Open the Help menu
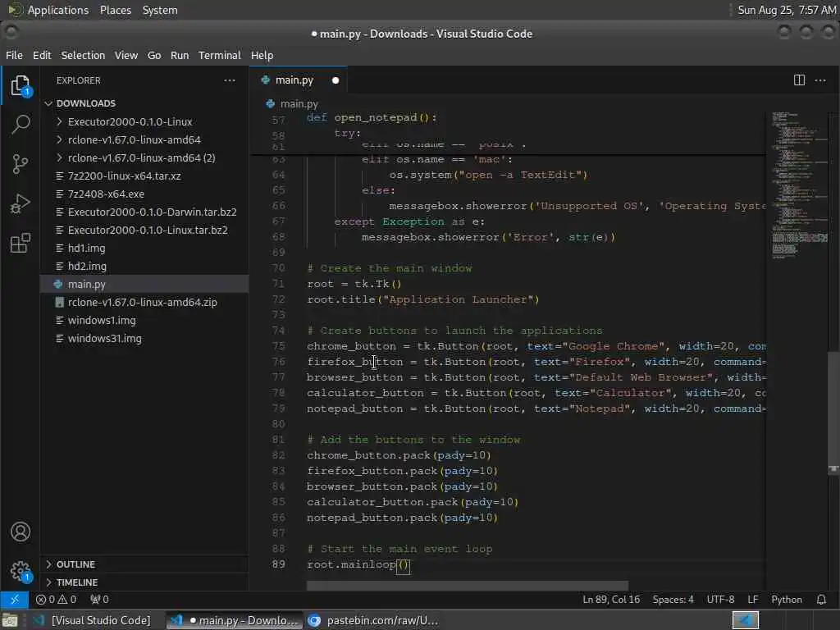The width and height of the screenshot is (840, 630). click(262, 55)
